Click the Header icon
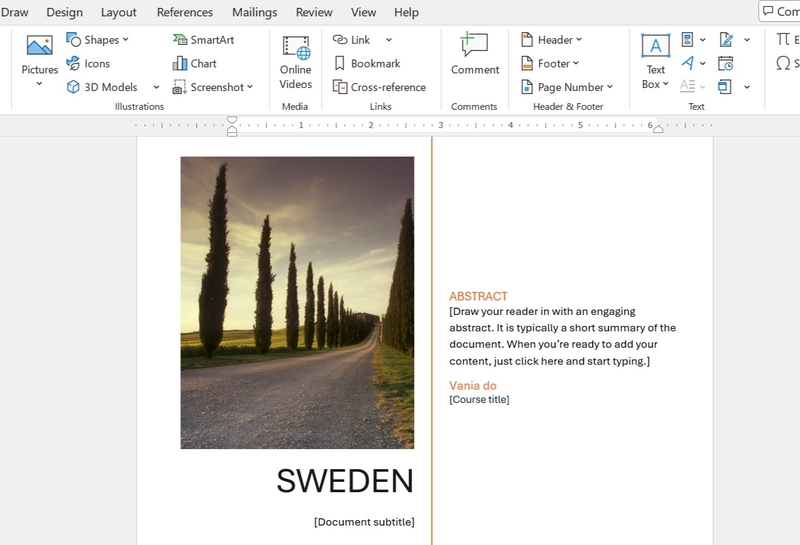800x545 pixels. click(x=527, y=39)
